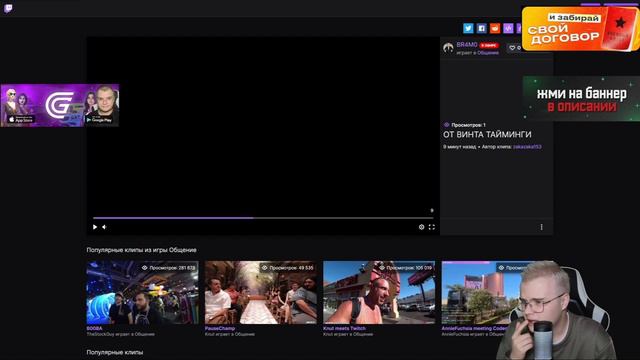This screenshot has width=640, height=360.
Task: Play the clip
Action: (95, 227)
